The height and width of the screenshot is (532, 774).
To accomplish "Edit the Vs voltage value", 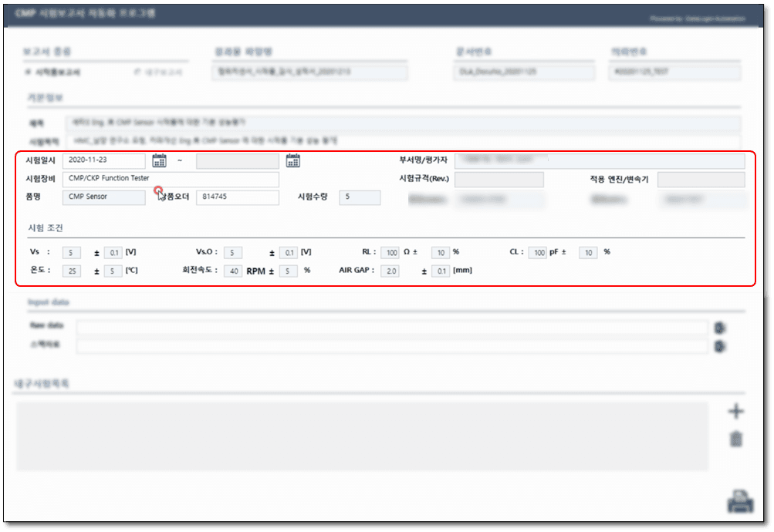I will (72, 253).
